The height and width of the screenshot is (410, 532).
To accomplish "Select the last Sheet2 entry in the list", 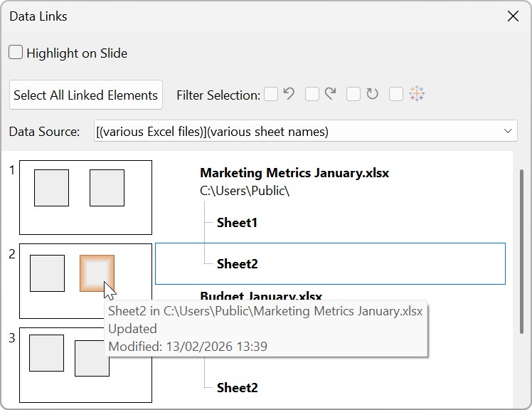I will tap(237, 388).
